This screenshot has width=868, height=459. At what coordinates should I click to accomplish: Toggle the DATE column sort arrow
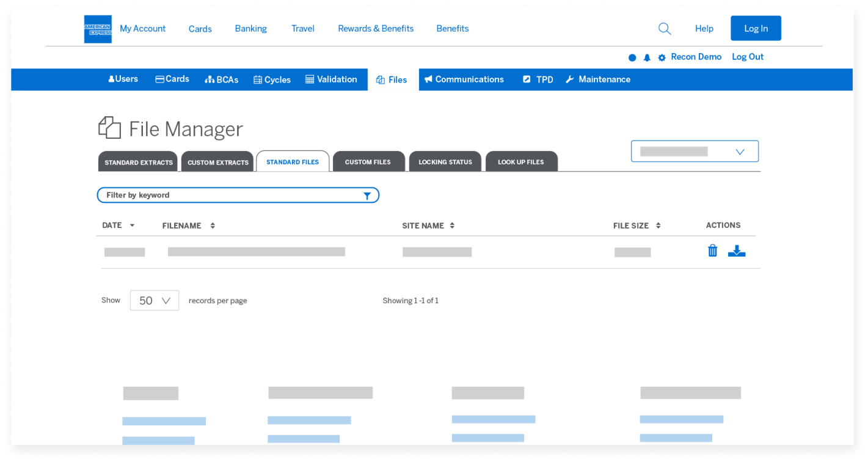click(x=134, y=225)
